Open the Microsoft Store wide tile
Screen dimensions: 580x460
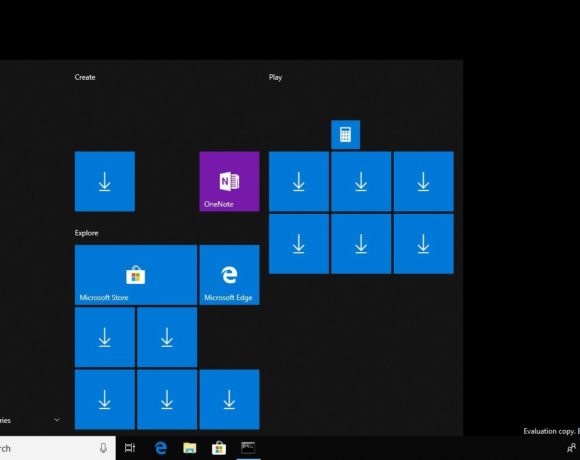point(136,275)
